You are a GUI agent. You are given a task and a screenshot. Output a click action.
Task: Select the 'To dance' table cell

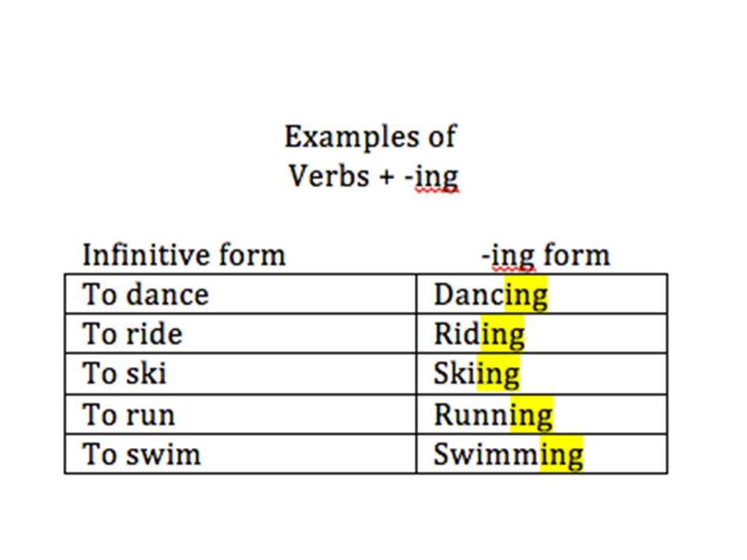tap(240, 294)
